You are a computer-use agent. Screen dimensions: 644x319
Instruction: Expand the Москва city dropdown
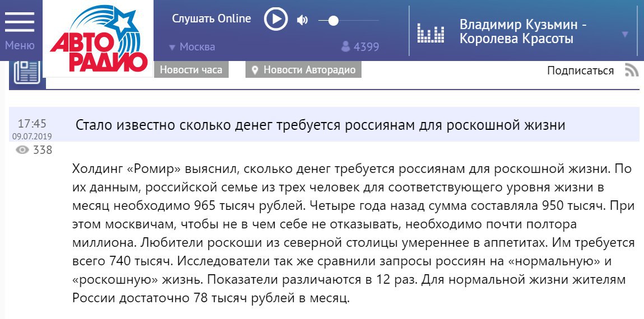click(x=192, y=47)
